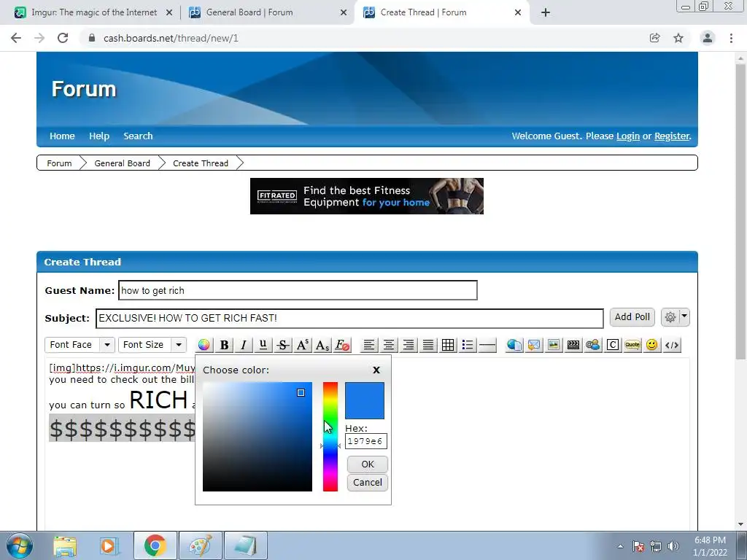The width and height of the screenshot is (747, 560).
Task: Bookmark this page with star icon
Action: tap(678, 38)
